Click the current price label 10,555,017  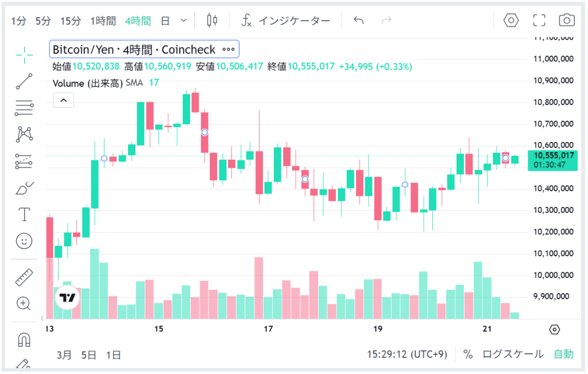coord(554,155)
